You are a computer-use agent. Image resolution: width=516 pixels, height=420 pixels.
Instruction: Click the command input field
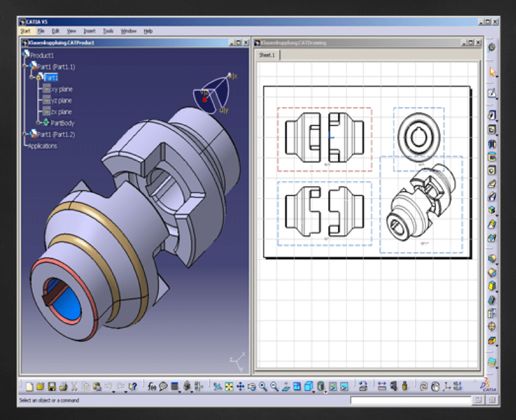point(411,400)
